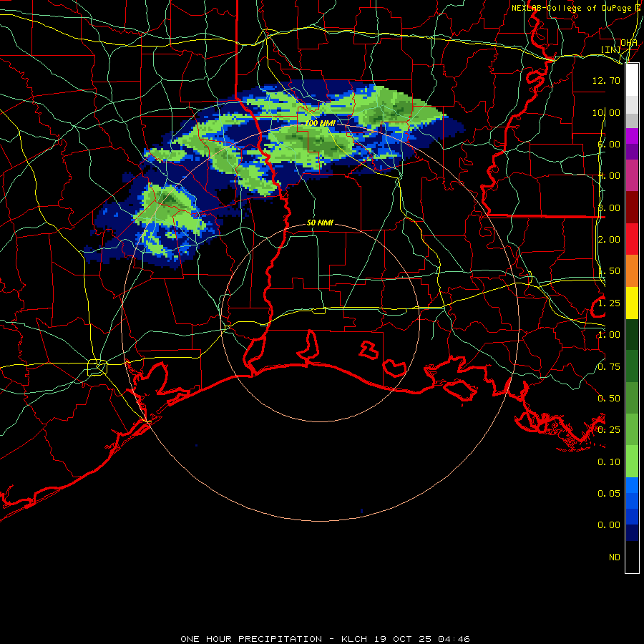Select the 0.00 legend value
Screen dimensions: 644x644
(x=609, y=525)
